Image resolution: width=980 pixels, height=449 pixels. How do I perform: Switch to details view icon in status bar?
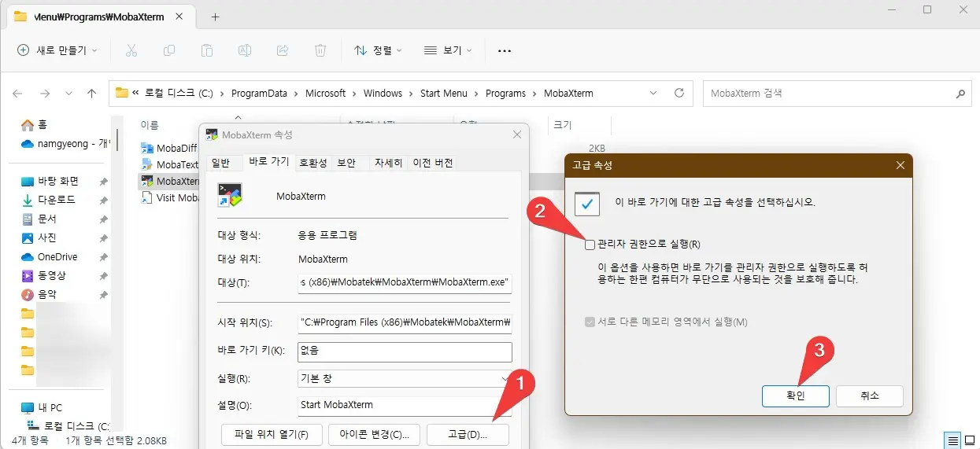click(x=953, y=440)
